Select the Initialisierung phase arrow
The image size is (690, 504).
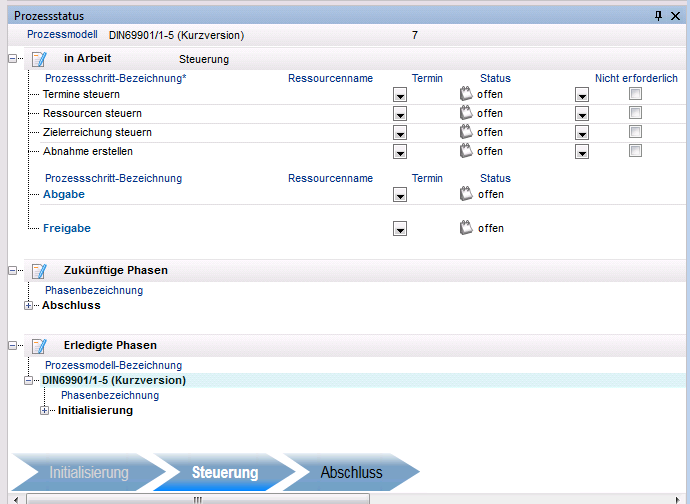[88, 472]
